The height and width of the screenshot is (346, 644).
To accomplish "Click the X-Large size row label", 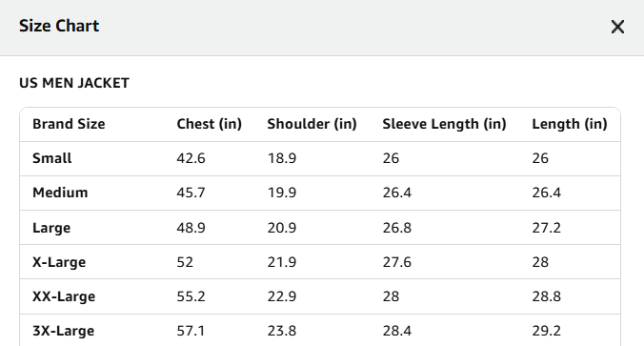I will coord(59,262).
